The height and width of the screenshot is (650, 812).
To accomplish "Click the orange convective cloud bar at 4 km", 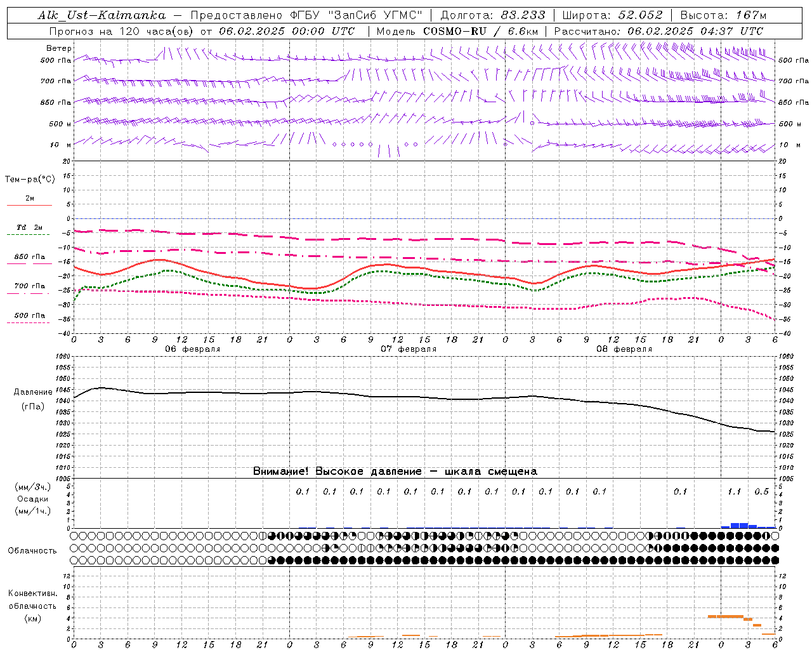I will tap(725, 616).
